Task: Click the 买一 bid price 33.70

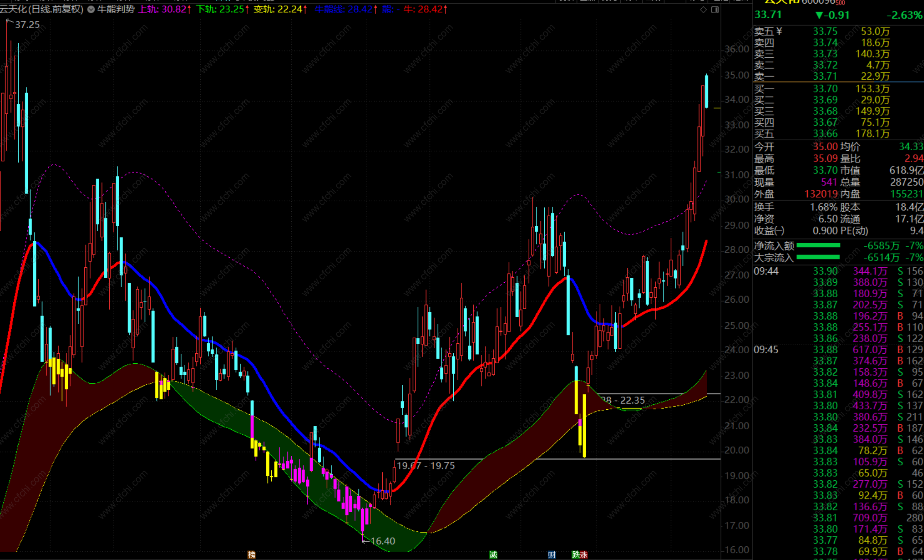Action: pos(825,89)
